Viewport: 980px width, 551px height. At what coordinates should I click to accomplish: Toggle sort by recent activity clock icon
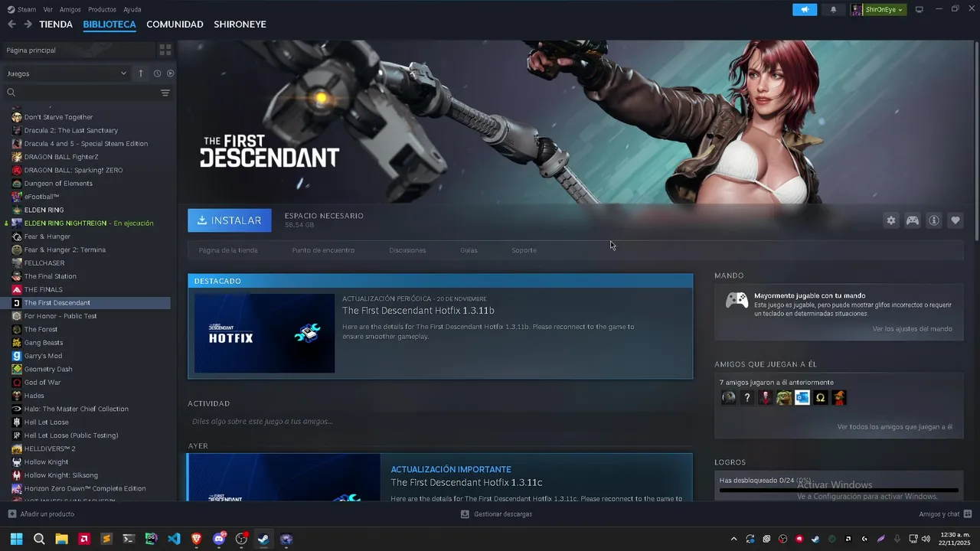[x=157, y=73]
